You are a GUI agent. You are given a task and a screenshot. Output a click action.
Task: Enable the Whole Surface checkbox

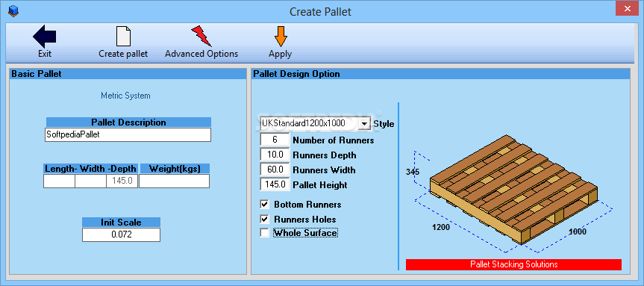(x=264, y=233)
